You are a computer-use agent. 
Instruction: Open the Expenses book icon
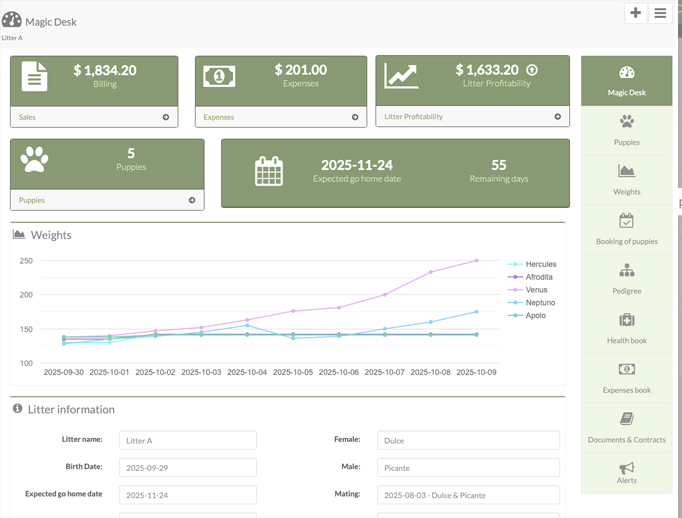tap(626, 369)
